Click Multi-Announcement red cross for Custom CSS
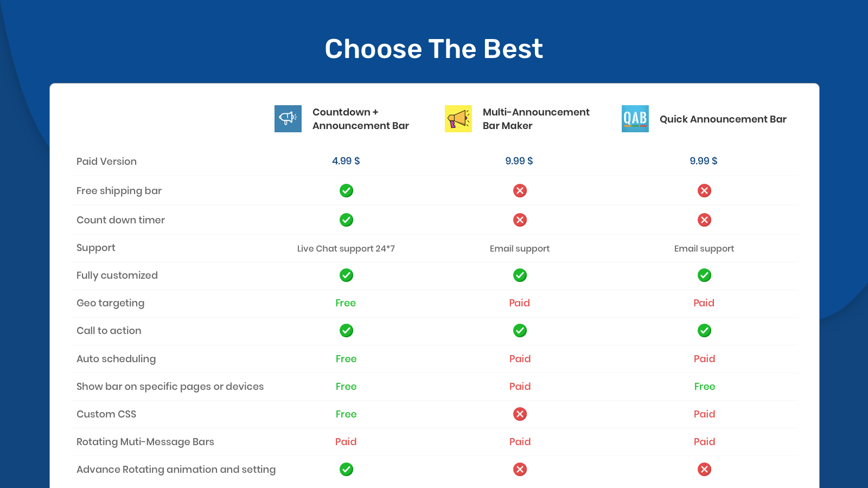This screenshot has height=488, width=868. [520, 414]
